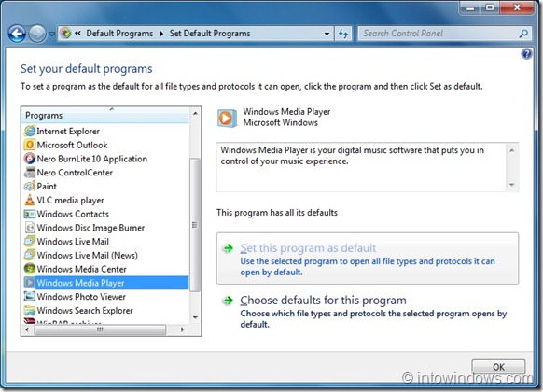Expand the breadcrumb chevron before Default Programs

pos(78,34)
